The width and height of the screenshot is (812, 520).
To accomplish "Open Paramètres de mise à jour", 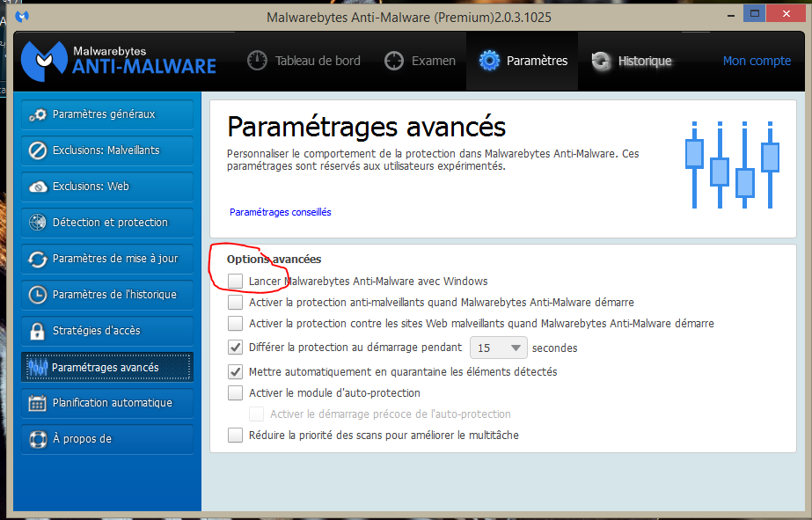I will pyautogui.click(x=107, y=259).
